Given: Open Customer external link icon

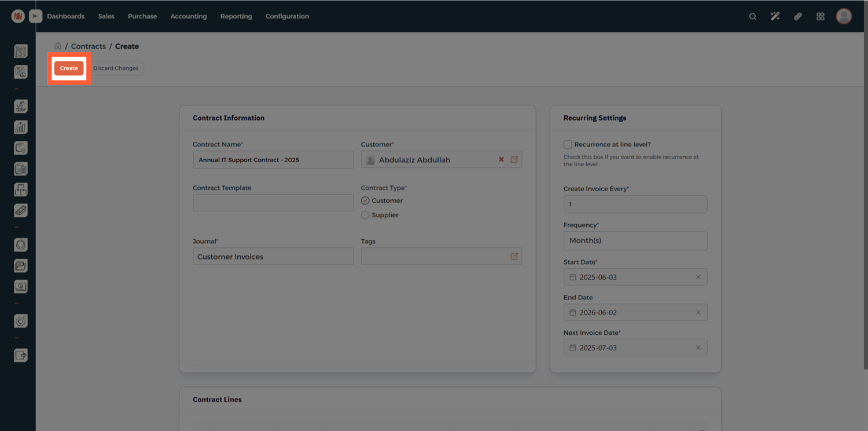Looking at the screenshot, I should 514,160.
